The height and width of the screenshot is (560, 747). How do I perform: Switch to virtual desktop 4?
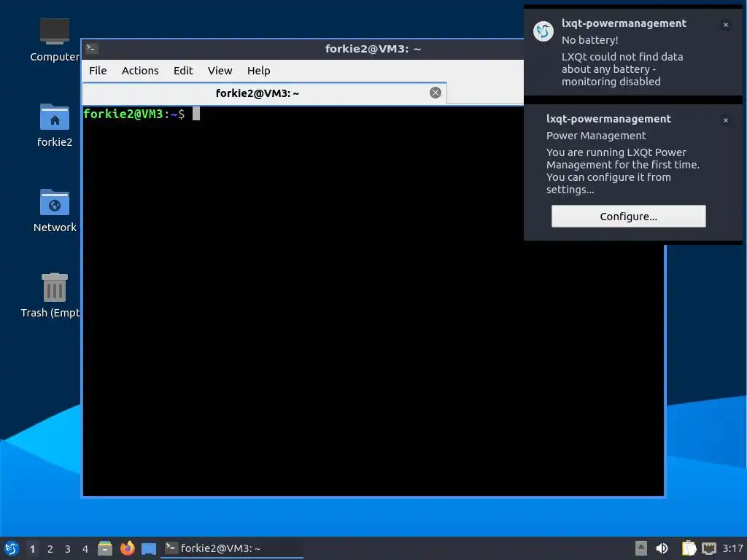(85, 549)
